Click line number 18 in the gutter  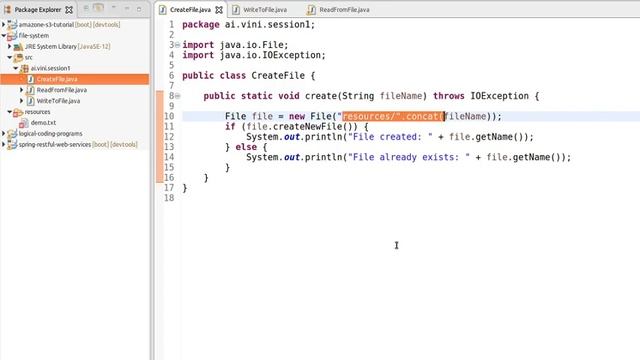(x=169, y=198)
